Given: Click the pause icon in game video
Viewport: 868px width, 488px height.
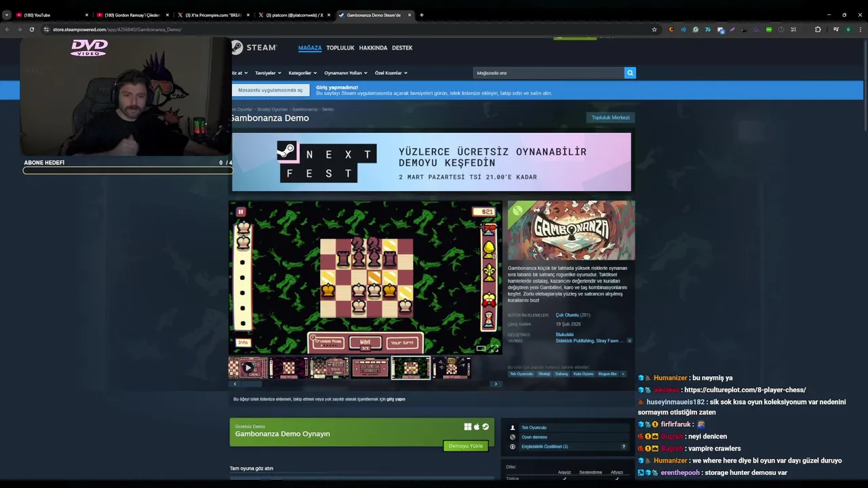Looking at the screenshot, I should (x=241, y=212).
